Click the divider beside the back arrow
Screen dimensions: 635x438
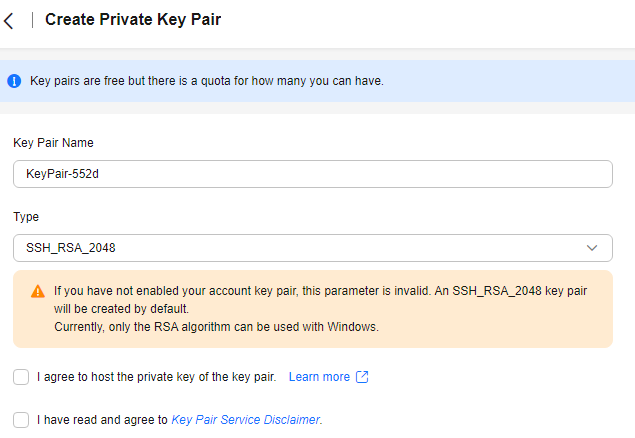[33, 20]
